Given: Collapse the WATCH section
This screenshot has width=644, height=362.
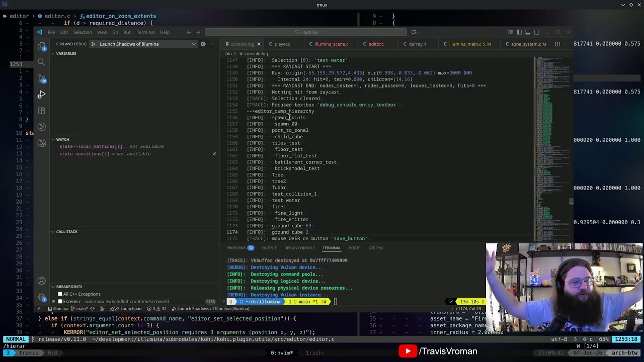Looking at the screenshot, I should point(62,139).
